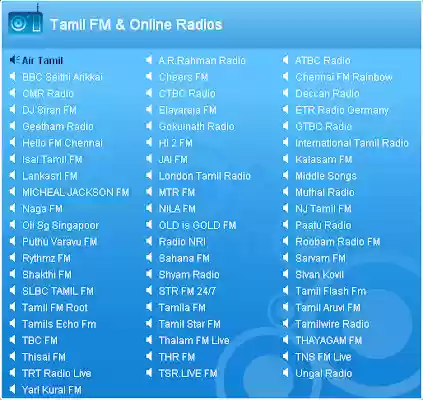Click speaker icon beside London Tamil Radio
The width and height of the screenshot is (423, 400).
[x=149, y=175]
